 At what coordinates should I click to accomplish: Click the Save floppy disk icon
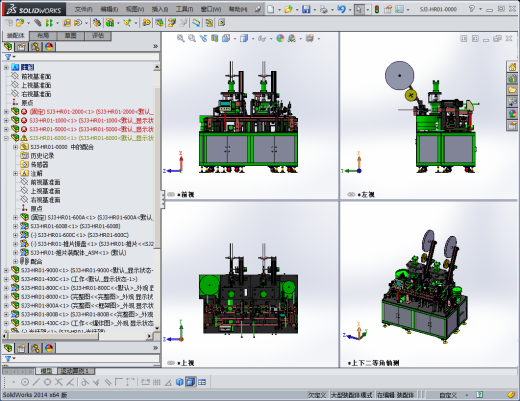[x=306, y=9]
